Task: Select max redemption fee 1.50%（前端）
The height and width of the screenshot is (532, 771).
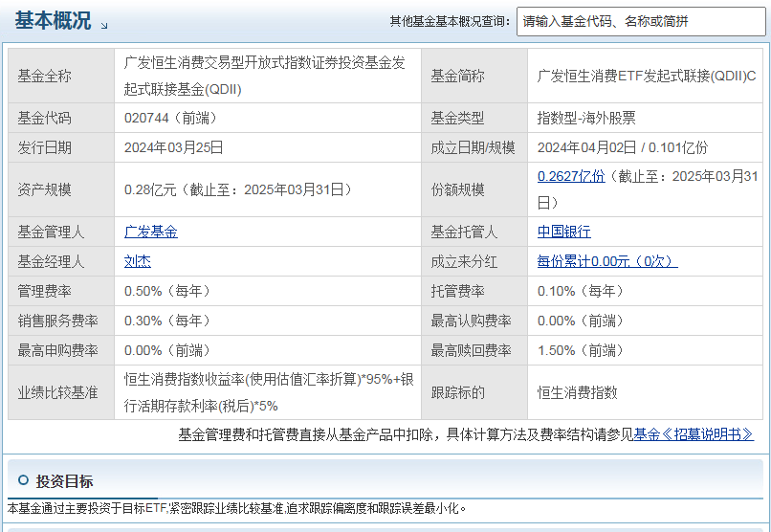Action: click(x=582, y=350)
